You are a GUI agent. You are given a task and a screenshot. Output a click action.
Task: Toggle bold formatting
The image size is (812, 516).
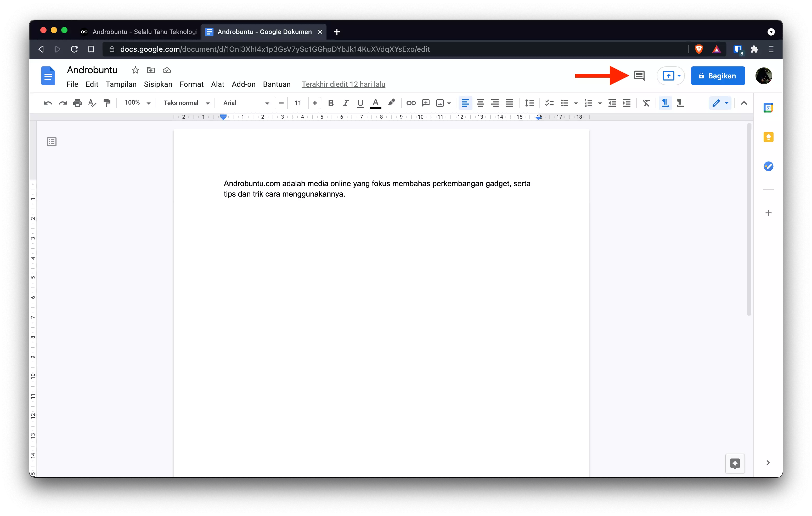pos(331,103)
